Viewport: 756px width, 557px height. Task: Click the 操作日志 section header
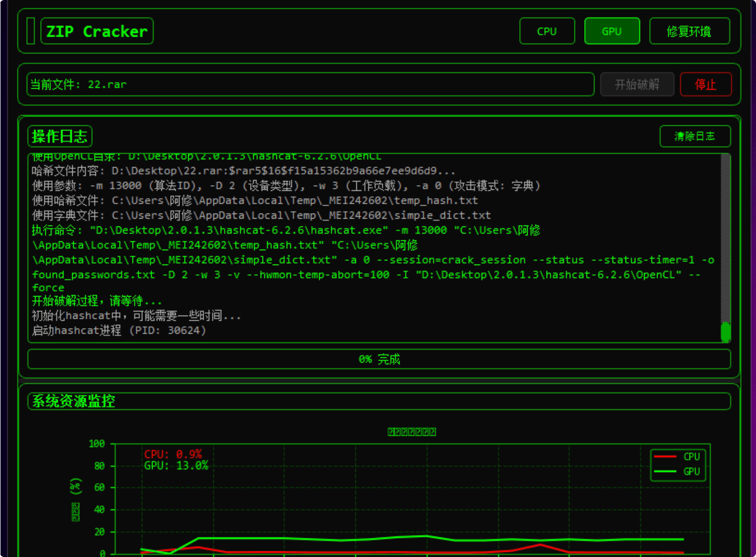pyautogui.click(x=60, y=136)
